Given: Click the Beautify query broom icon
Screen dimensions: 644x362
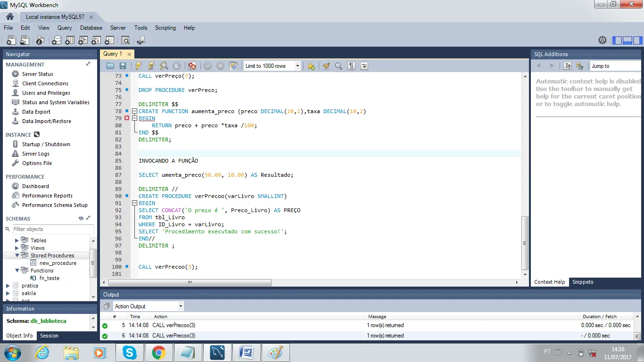Looking at the screenshot, I should (x=326, y=66).
